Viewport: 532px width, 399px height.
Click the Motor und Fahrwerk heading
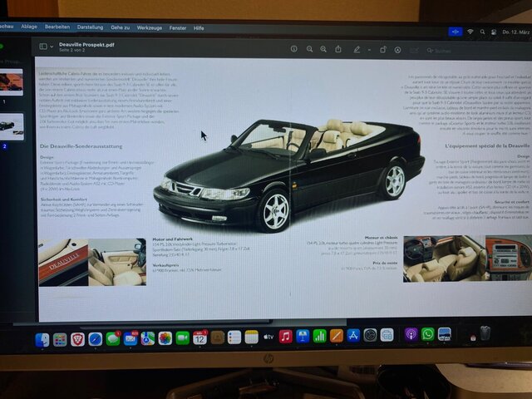click(172, 239)
